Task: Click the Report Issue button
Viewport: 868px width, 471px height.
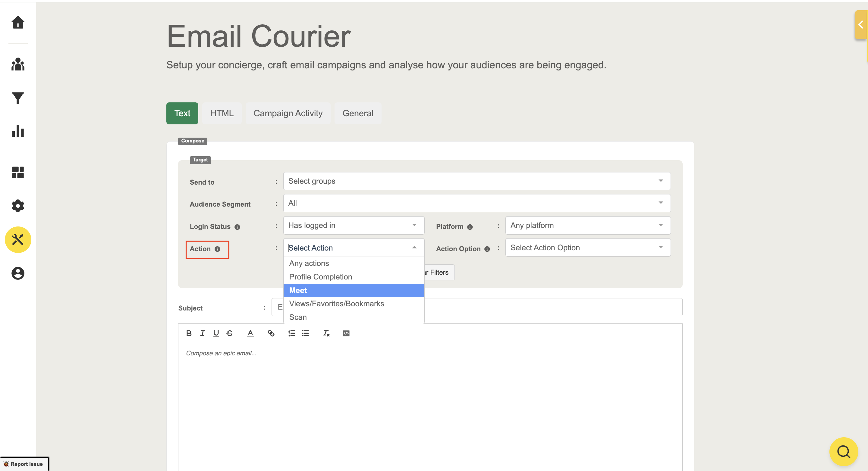Action: pyautogui.click(x=24, y=463)
